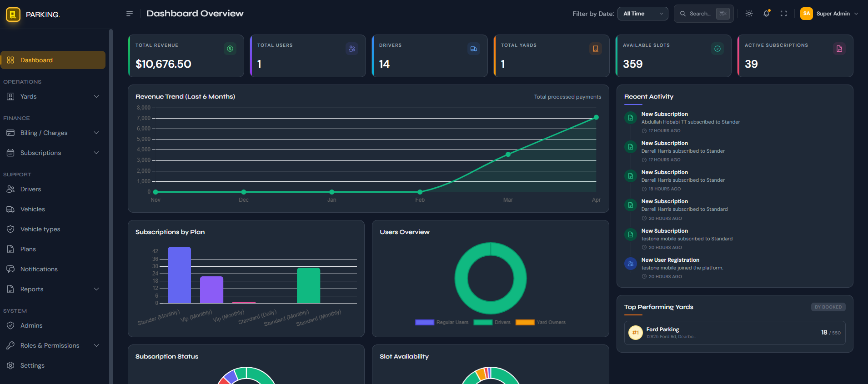Viewport: 868px width, 384px height.
Task: Click the Active Subscriptions document icon
Action: click(x=839, y=49)
